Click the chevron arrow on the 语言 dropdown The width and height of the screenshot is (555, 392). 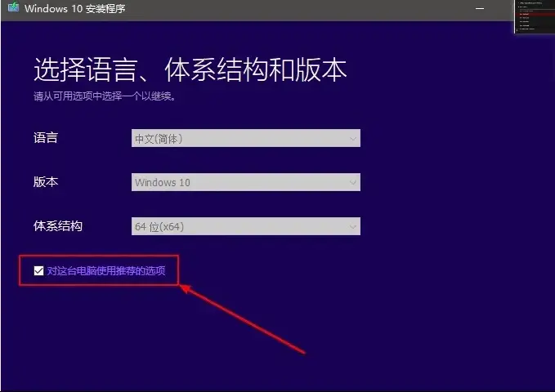pos(352,139)
